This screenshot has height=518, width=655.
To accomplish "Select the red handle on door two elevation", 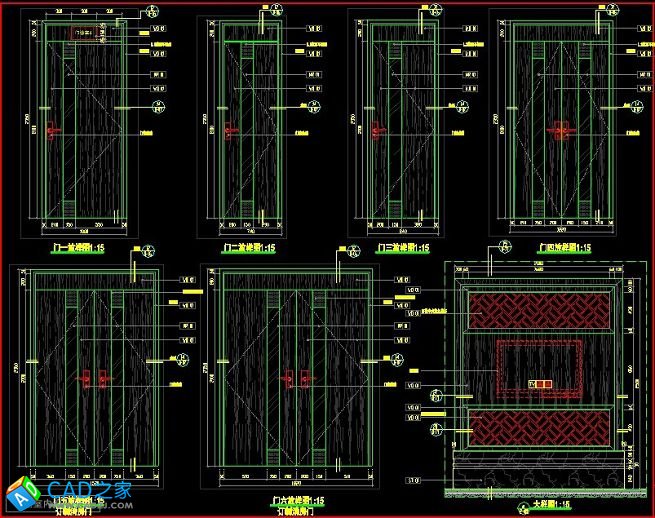I will [230, 130].
